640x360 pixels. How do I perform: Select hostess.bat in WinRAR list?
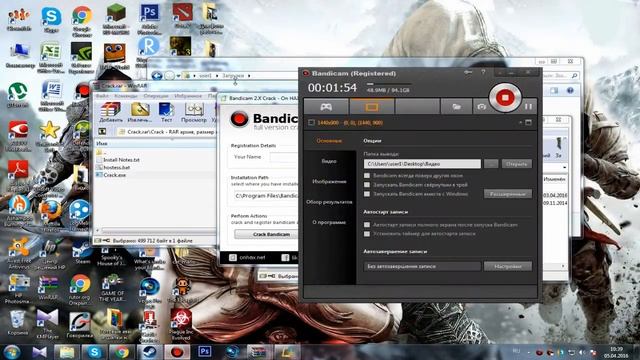pyautogui.click(x=117, y=167)
